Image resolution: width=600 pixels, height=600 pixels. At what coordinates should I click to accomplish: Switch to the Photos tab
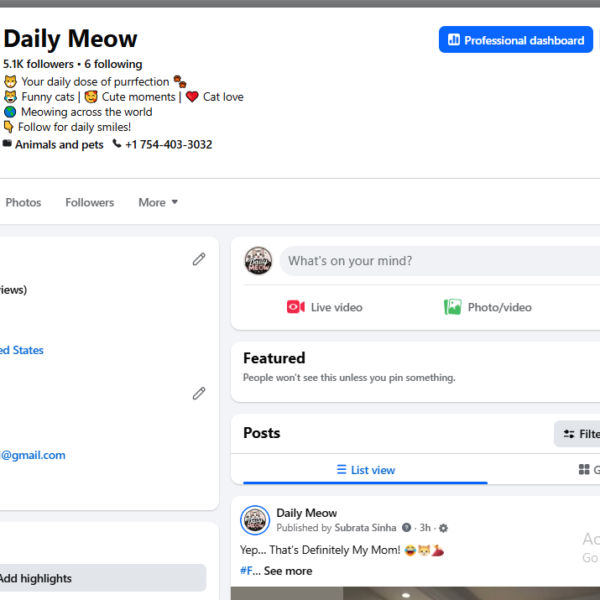[x=23, y=202]
